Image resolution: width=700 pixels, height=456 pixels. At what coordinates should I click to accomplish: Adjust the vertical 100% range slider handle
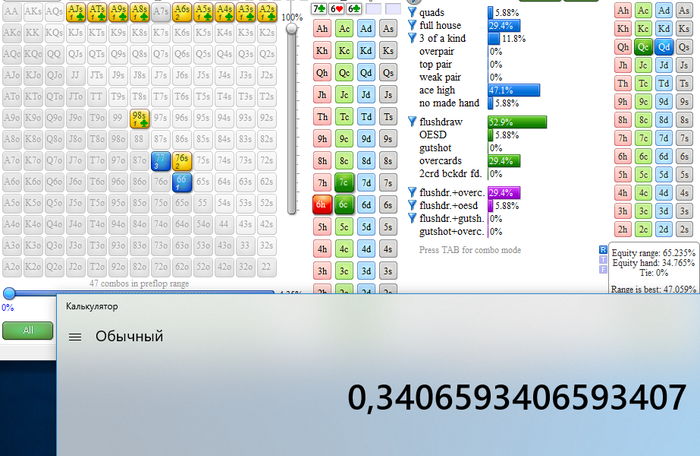[x=292, y=29]
